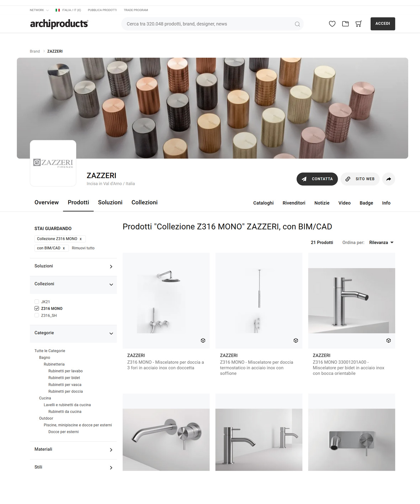Click the search magnifier icon
This screenshot has width=420, height=504.
click(297, 24)
